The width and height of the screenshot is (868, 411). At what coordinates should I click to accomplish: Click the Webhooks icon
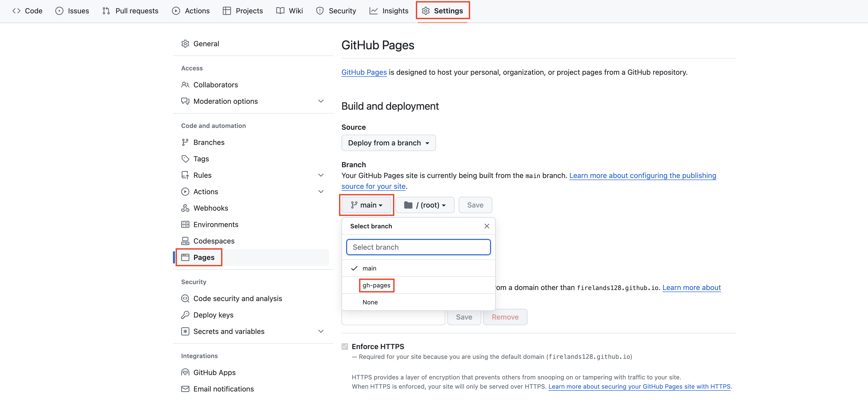pyautogui.click(x=185, y=209)
